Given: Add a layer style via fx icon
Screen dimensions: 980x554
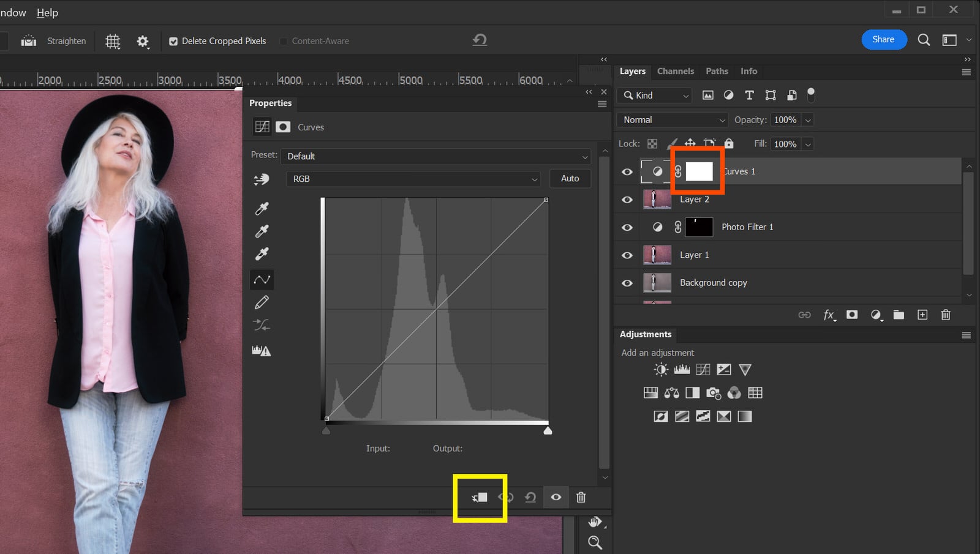Looking at the screenshot, I should pyautogui.click(x=829, y=315).
